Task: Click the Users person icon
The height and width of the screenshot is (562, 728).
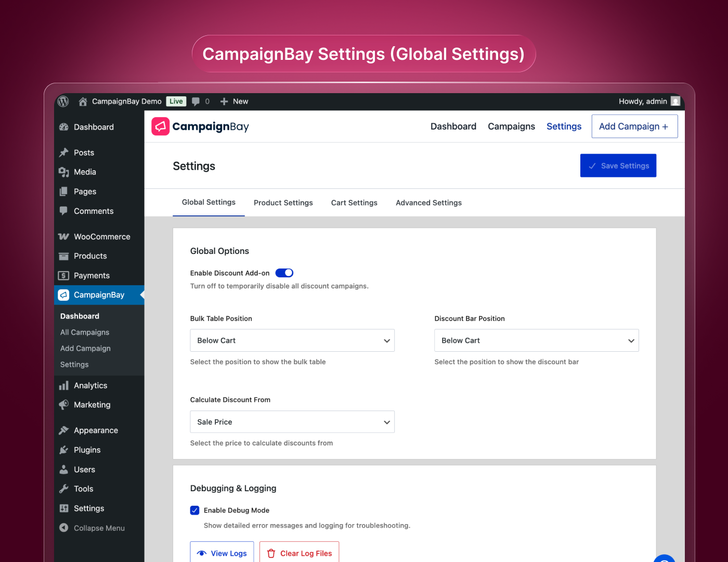Action: coord(64,469)
